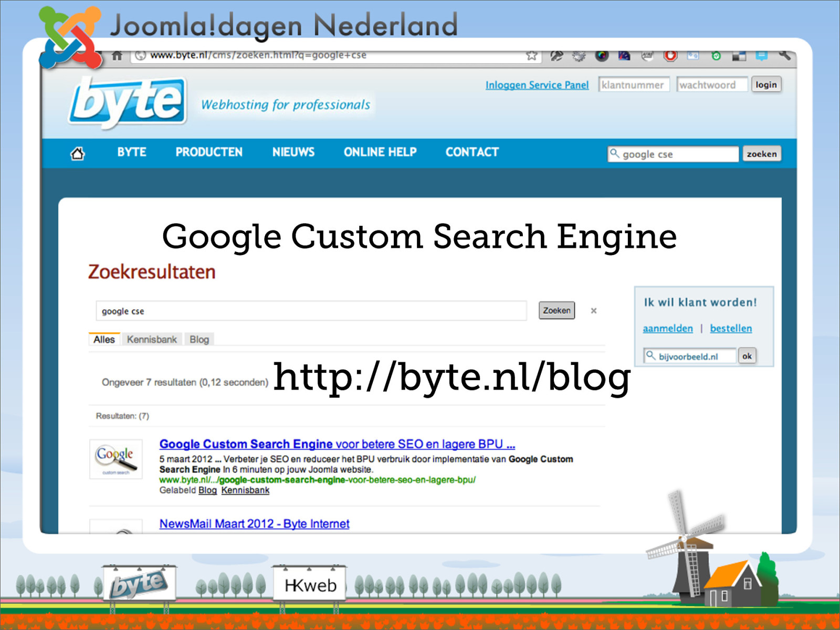The width and height of the screenshot is (840, 630).
Task: Click the bijvoorbeeld.nl domain field
Action: (x=690, y=356)
